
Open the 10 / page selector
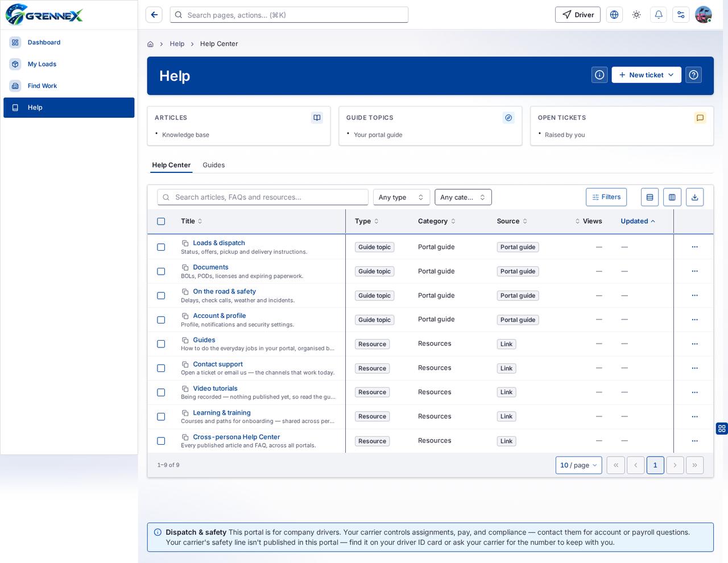click(578, 465)
